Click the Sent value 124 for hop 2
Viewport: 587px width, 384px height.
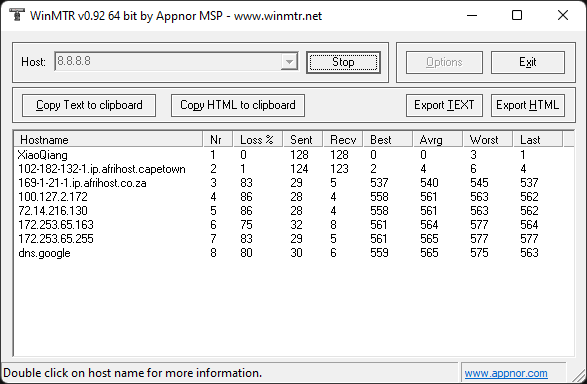click(299, 169)
